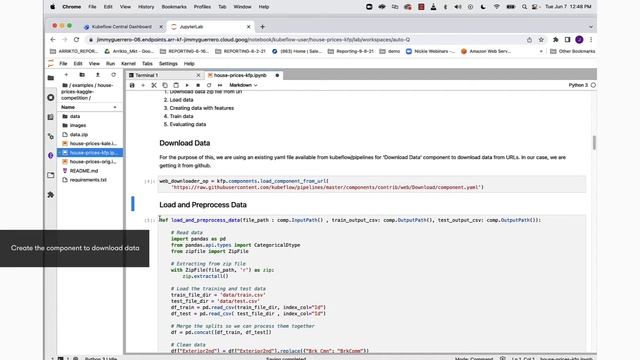
Task: Select data.zip file
Action: tap(90, 134)
